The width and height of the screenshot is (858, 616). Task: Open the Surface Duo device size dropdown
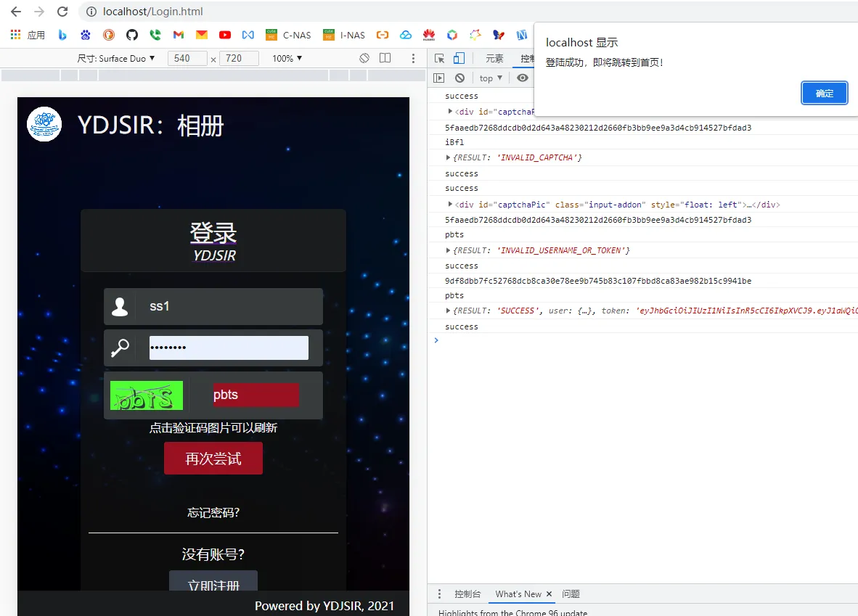(116, 58)
